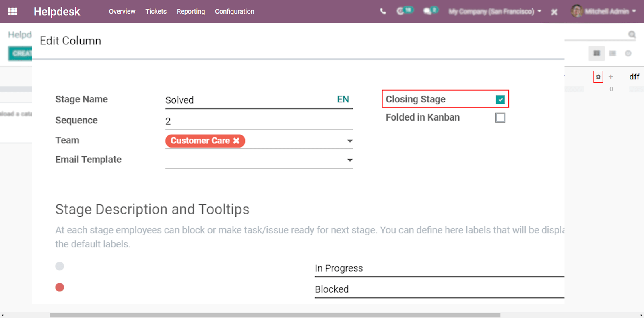The width and height of the screenshot is (644, 318).
Task: Uncheck the Closing Stage checkbox
Action: 500,99
